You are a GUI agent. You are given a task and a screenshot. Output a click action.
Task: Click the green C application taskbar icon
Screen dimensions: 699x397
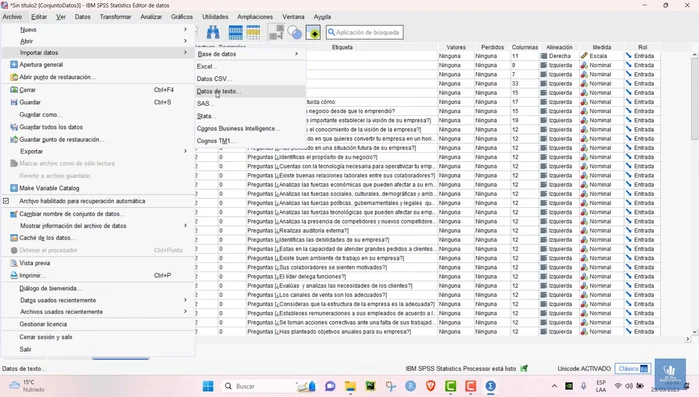click(x=450, y=386)
